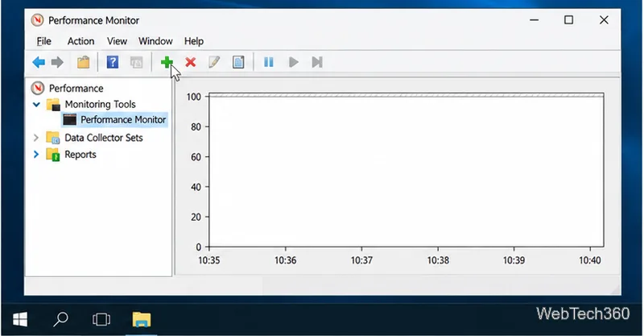Click the Up One Level folder icon

84,62
